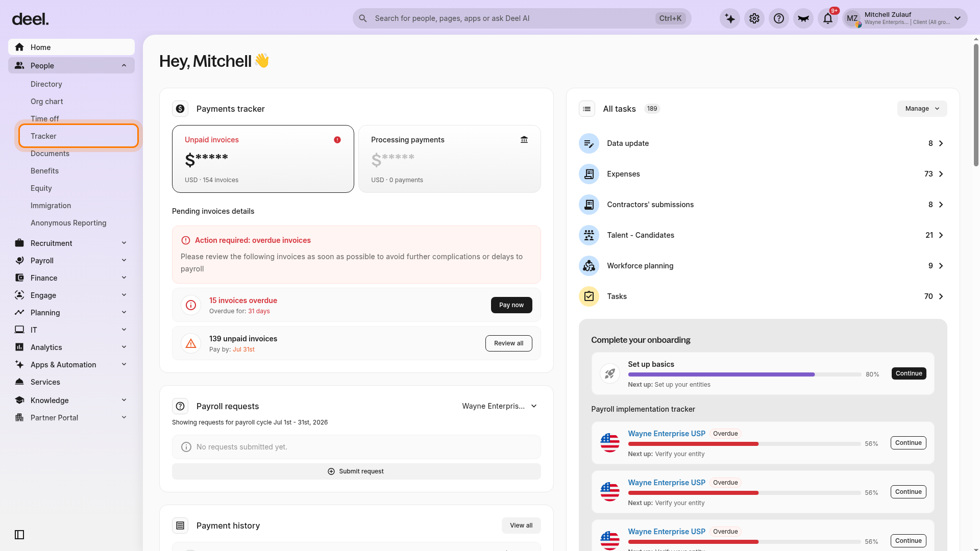Screen dimensions: 980x551
Task: Focus the Deel search bar
Action: tap(522, 18)
